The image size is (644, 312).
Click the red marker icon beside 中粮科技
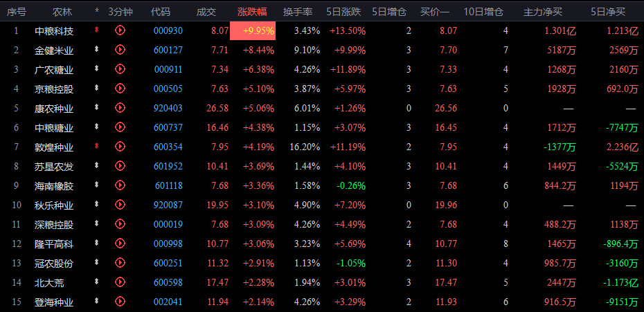(x=97, y=30)
